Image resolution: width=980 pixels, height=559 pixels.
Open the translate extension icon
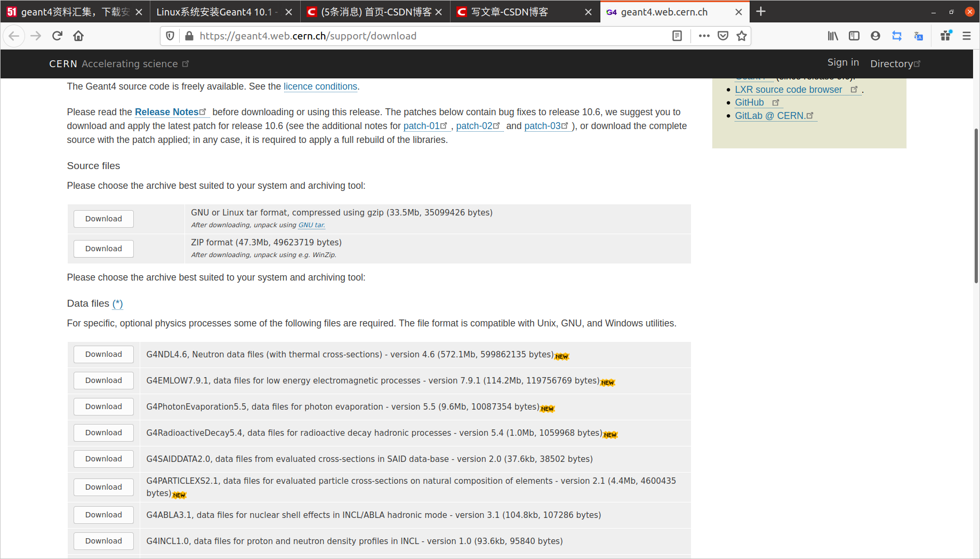point(918,36)
